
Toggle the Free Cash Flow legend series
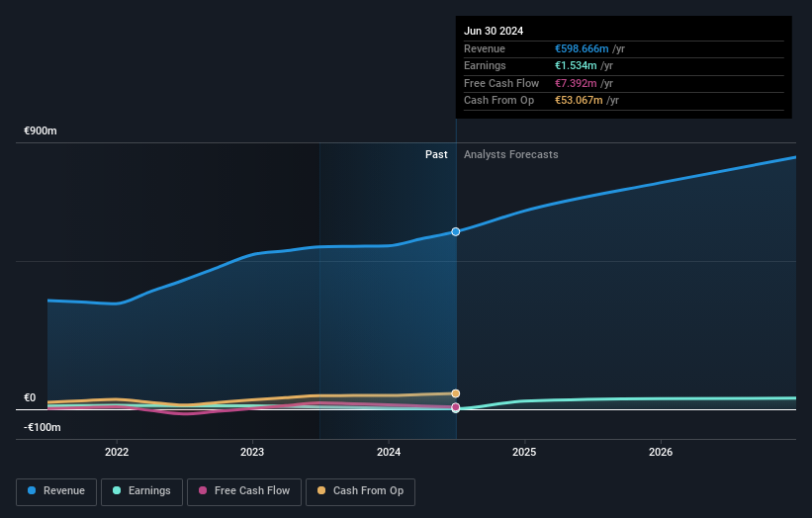[x=244, y=491]
